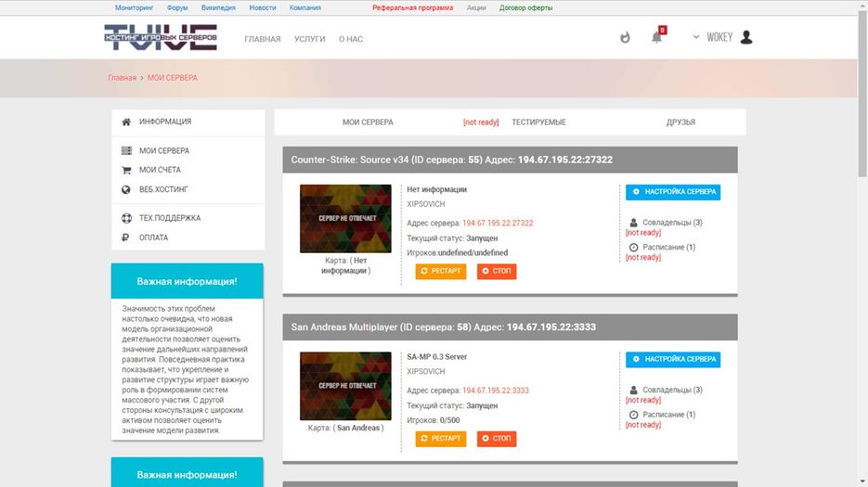This screenshot has width=868, height=487.
Task: Click the ruble icon beside ОПЛАТА
Action: pyautogui.click(x=125, y=237)
